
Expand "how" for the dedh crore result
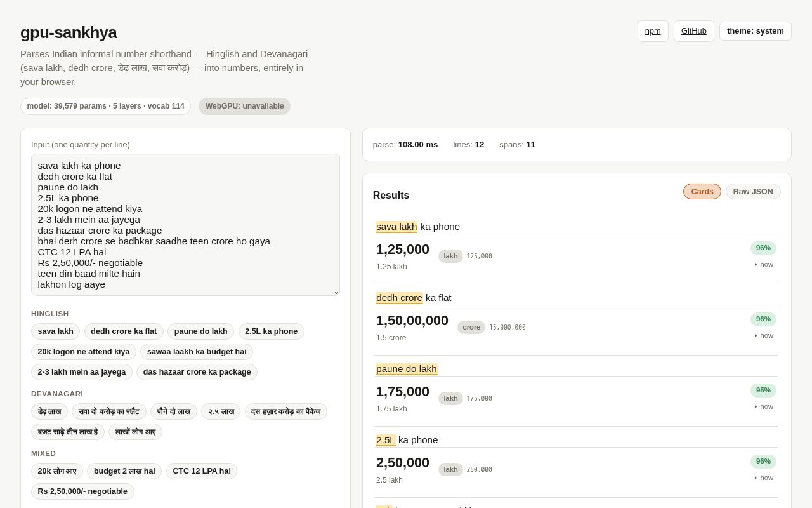[x=764, y=335]
